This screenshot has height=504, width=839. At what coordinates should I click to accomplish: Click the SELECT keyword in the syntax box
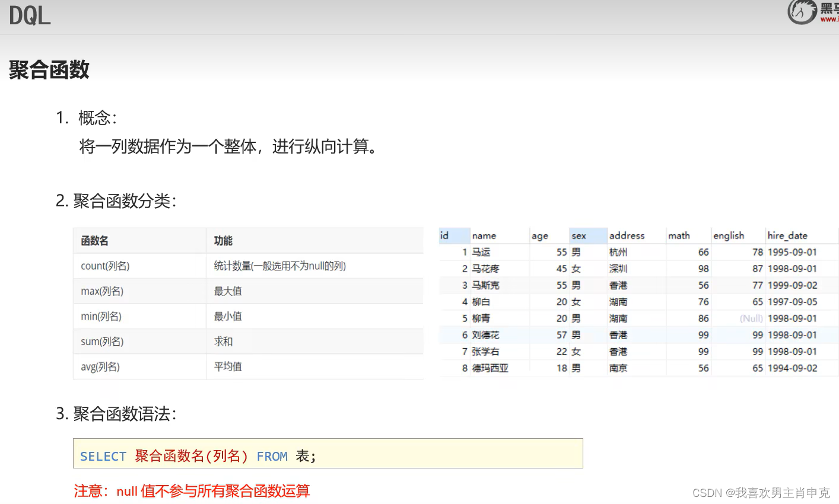pos(103,457)
